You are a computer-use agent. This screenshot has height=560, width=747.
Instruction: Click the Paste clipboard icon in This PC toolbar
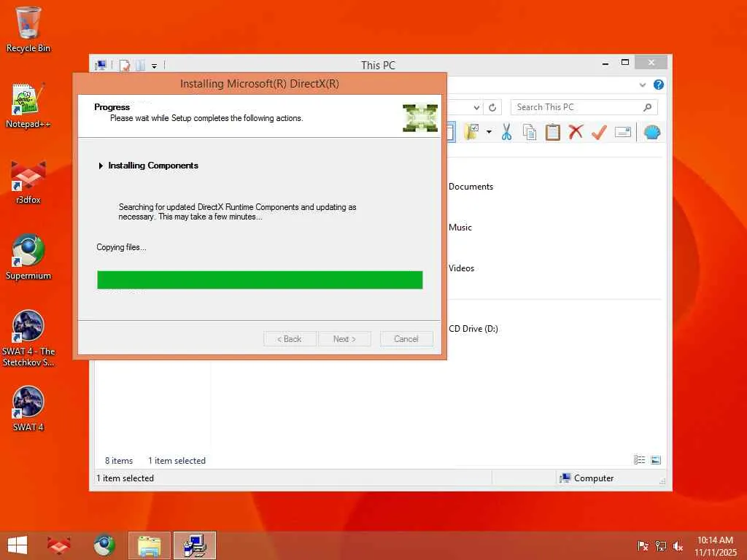click(553, 132)
